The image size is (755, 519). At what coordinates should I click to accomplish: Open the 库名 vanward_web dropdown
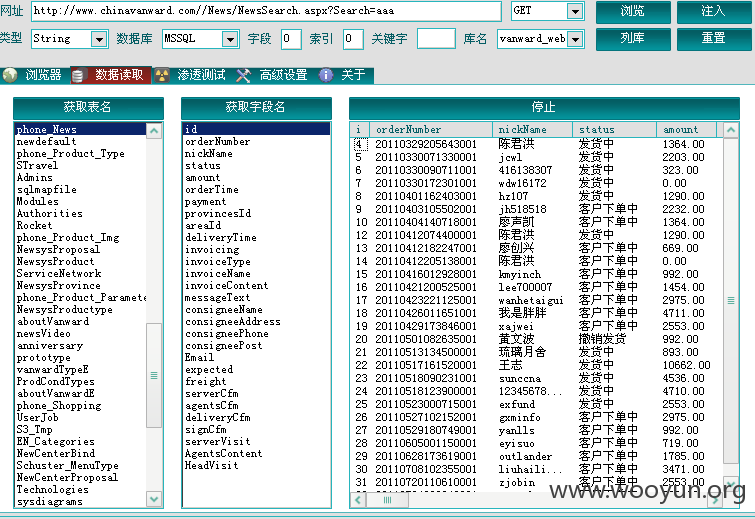(x=575, y=39)
